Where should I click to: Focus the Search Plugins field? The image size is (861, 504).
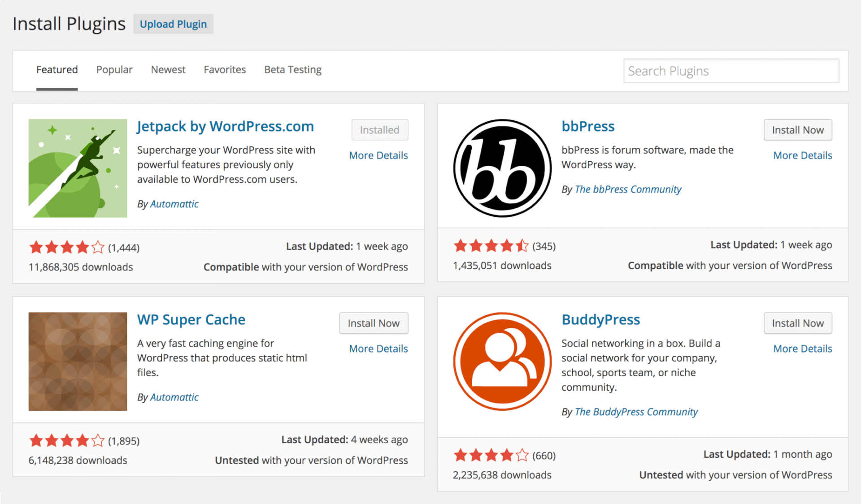pos(731,71)
